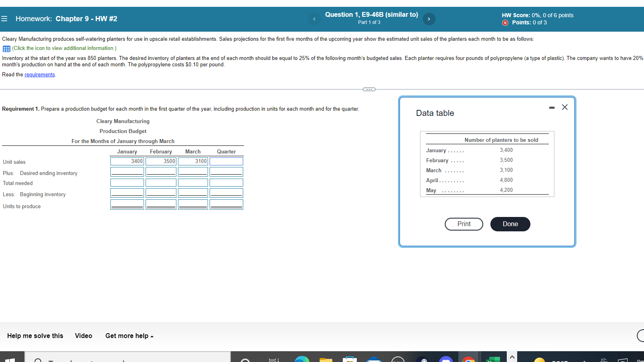Open the hamburger menu beside Homework
The width and height of the screenshot is (644, 362).
[x=4, y=19]
